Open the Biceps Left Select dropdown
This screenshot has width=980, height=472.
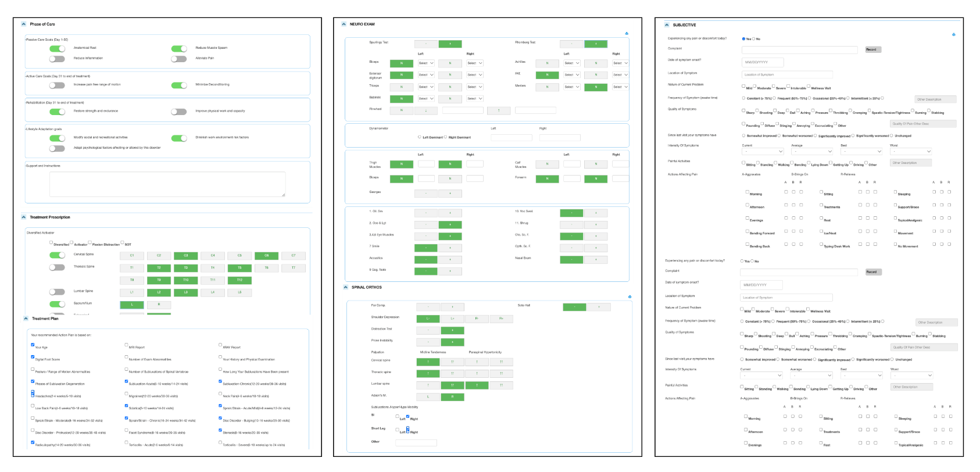click(x=426, y=63)
